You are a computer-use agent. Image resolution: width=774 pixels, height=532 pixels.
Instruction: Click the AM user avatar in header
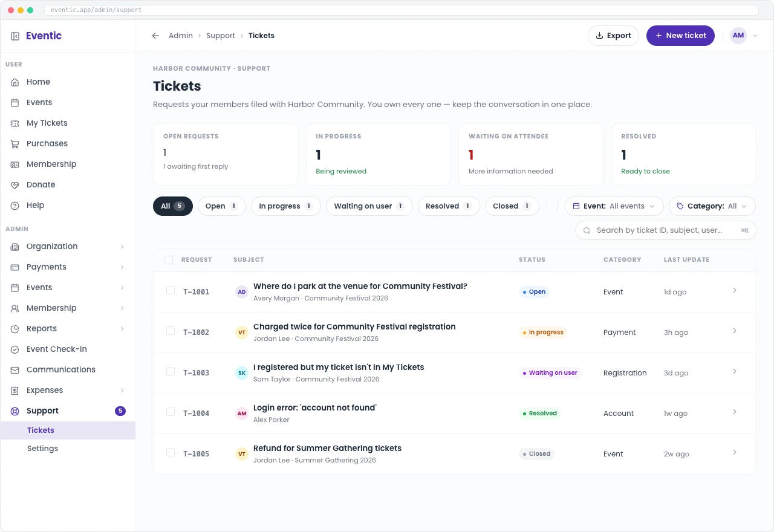pyautogui.click(x=738, y=36)
